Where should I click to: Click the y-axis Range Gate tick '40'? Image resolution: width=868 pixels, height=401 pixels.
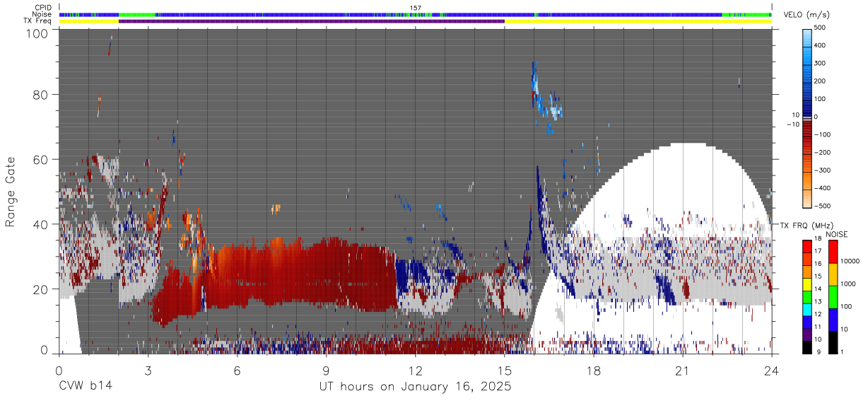click(40, 224)
